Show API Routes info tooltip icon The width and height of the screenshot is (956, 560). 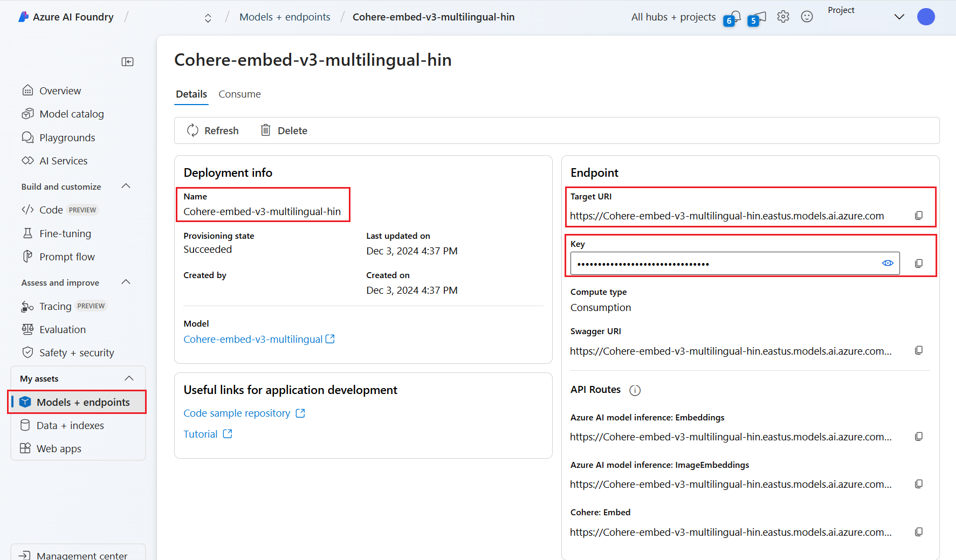click(635, 390)
